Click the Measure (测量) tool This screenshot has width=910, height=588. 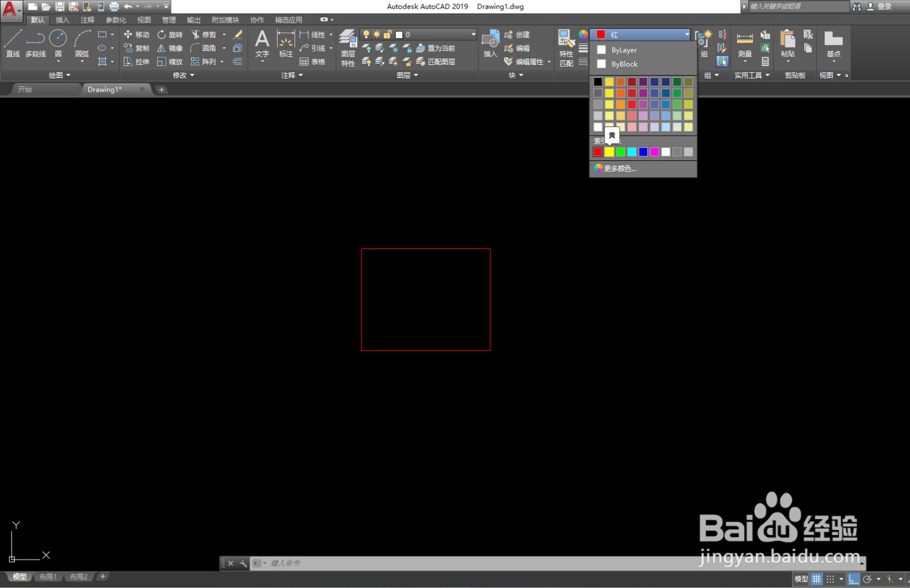pos(744,44)
